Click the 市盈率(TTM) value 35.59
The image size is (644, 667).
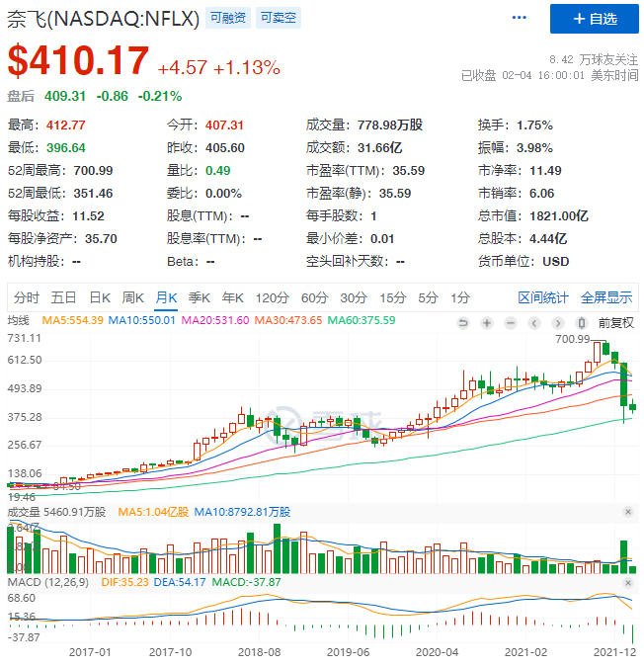409,171
